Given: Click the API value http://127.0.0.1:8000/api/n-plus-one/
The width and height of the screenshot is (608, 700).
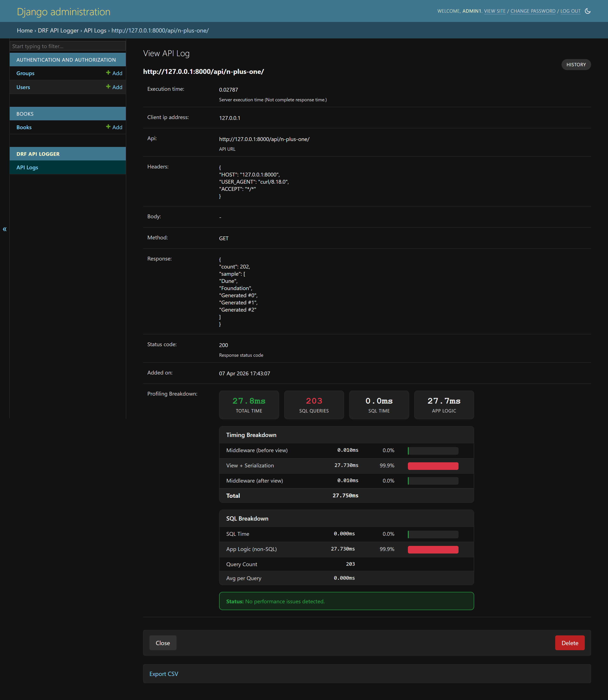Looking at the screenshot, I should [264, 139].
